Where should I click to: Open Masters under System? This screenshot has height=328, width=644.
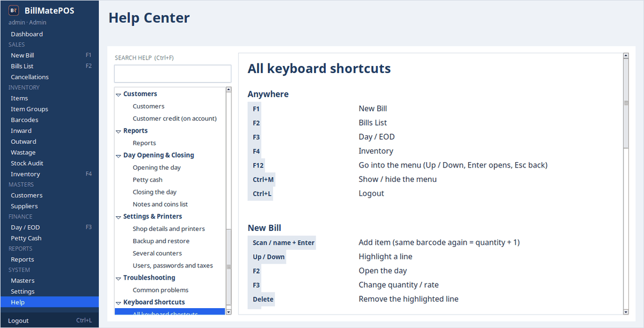pos(49,281)
